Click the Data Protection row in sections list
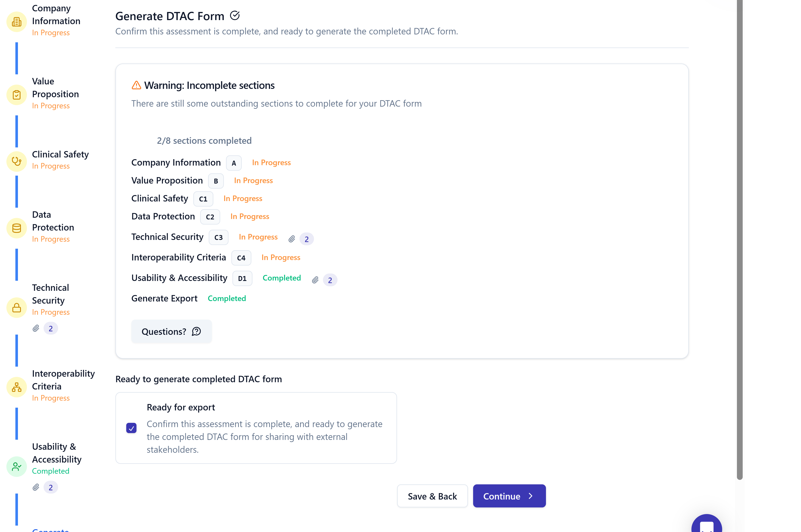 click(200, 216)
